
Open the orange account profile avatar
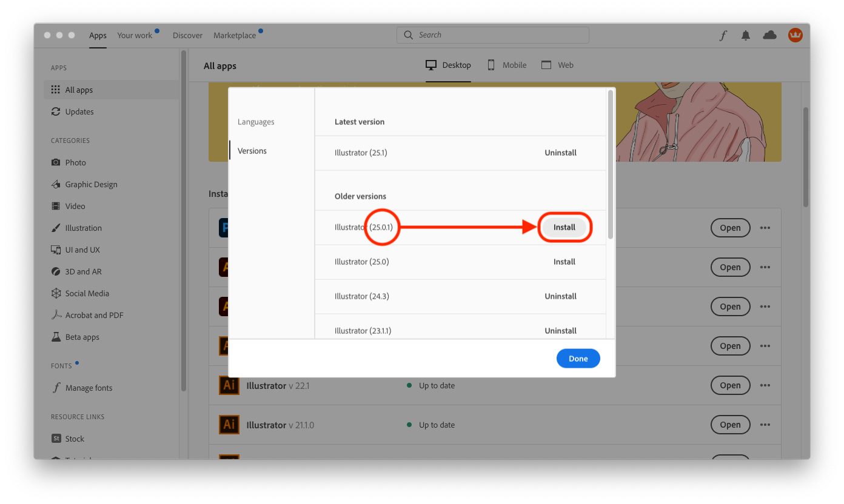coord(795,35)
